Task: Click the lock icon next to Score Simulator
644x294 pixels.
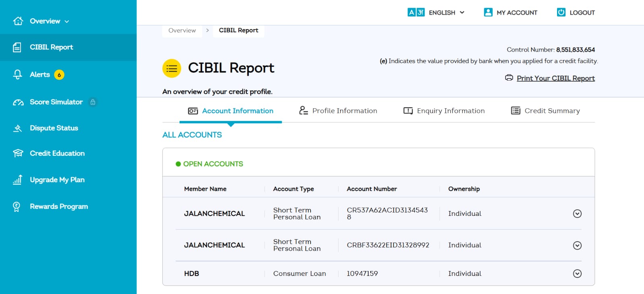Action: (x=93, y=102)
